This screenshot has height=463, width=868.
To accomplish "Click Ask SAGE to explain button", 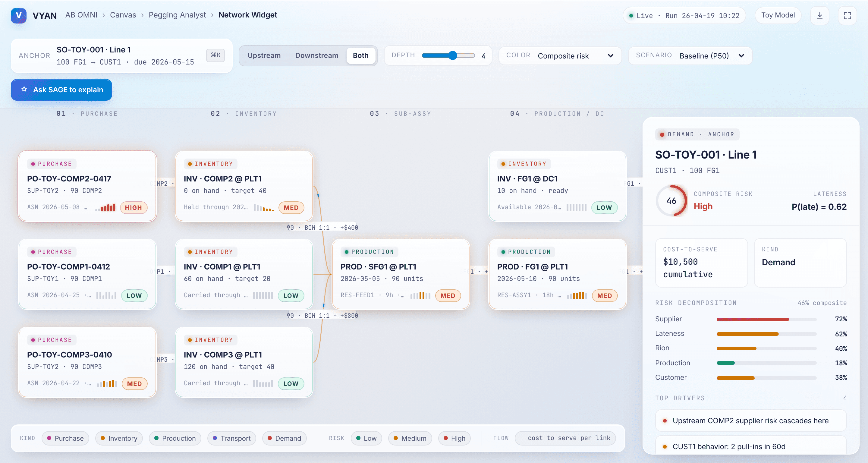I will pyautogui.click(x=61, y=90).
